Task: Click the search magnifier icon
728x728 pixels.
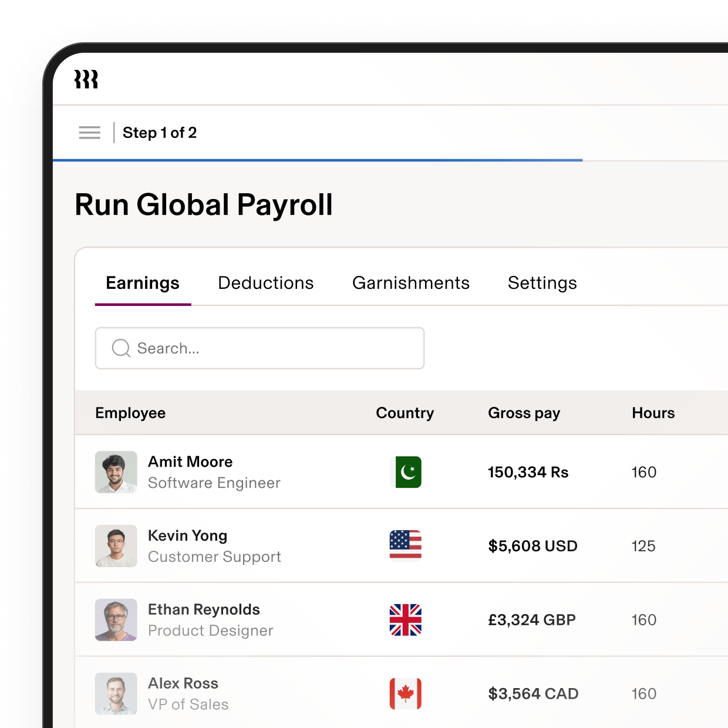Action: 120,348
